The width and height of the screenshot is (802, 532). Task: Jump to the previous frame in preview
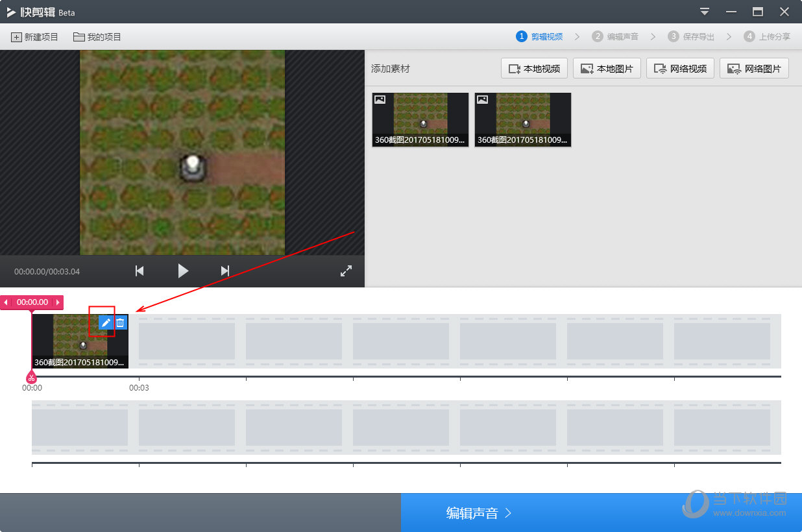(140, 271)
